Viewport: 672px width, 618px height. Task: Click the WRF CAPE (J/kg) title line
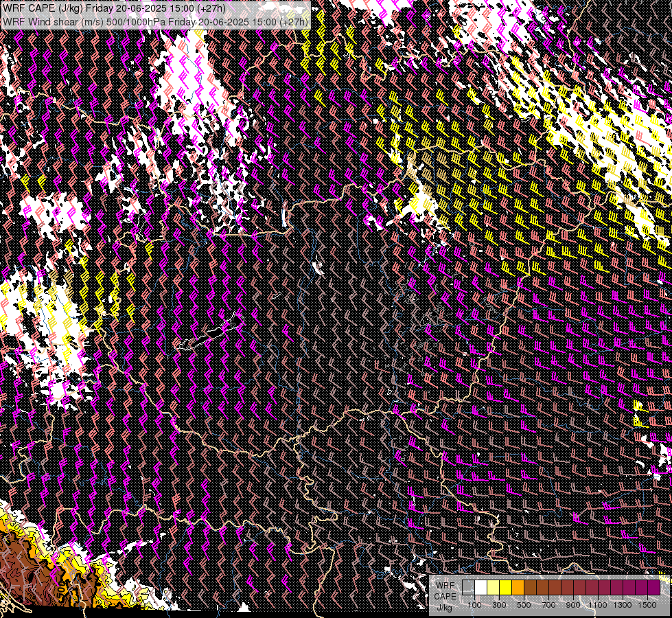(114, 8)
